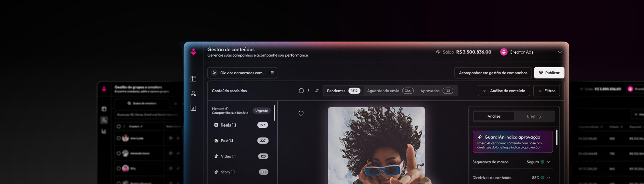
Task: Toggle select-all circle in Conteúdo recebidos header
Action: 301,91
